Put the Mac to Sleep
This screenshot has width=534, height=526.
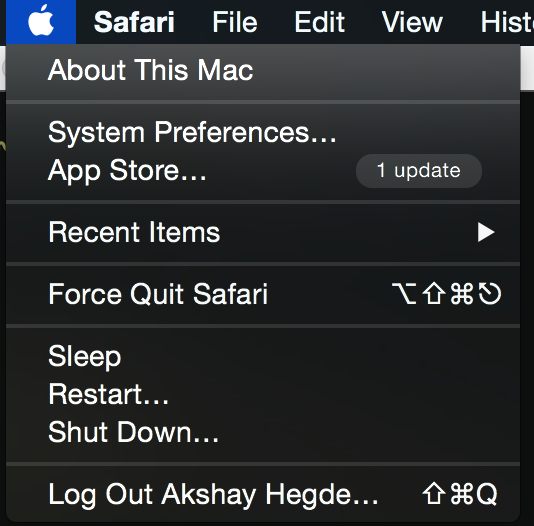pyautogui.click(x=263, y=356)
